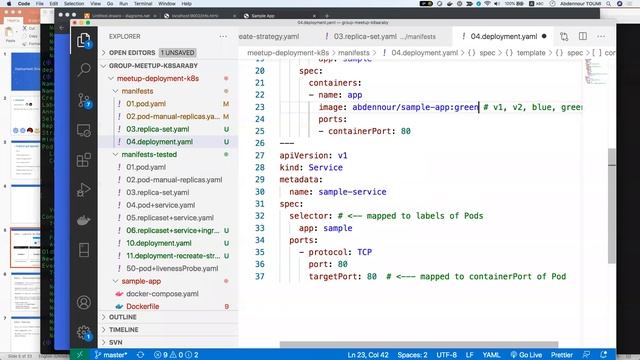Click Prettier in status bar
The image size is (640, 360).
tap(562, 355)
